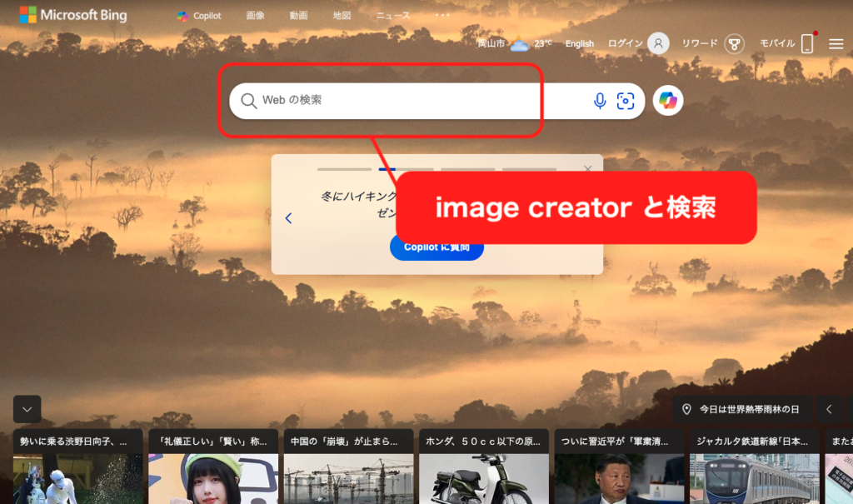Click the Copilot に質問 button

(436, 247)
